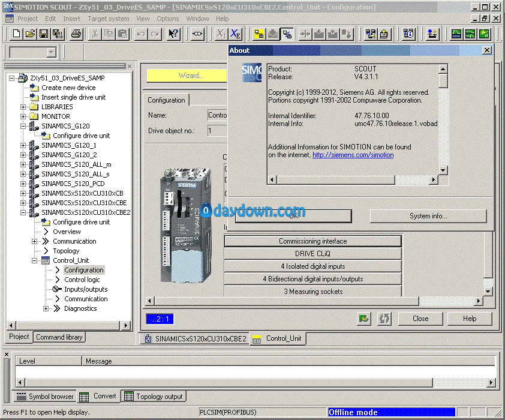Click project tree horizontal scrollbar right arrow
The image size is (505, 420).
click(125, 326)
